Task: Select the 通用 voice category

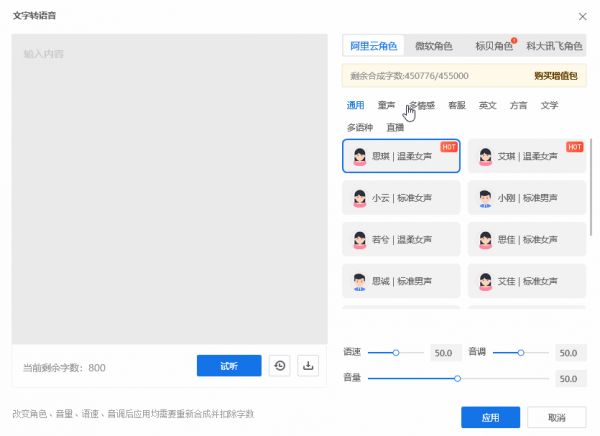Action: [355, 105]
